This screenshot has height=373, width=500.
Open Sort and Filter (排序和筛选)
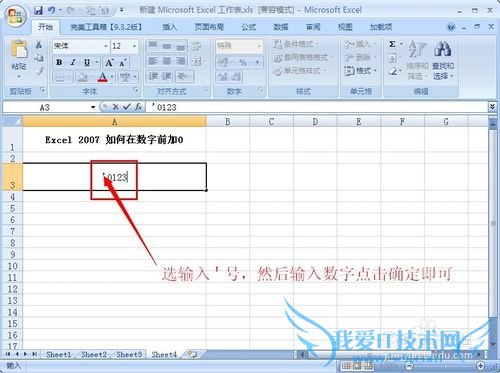[x=417, y=61]
